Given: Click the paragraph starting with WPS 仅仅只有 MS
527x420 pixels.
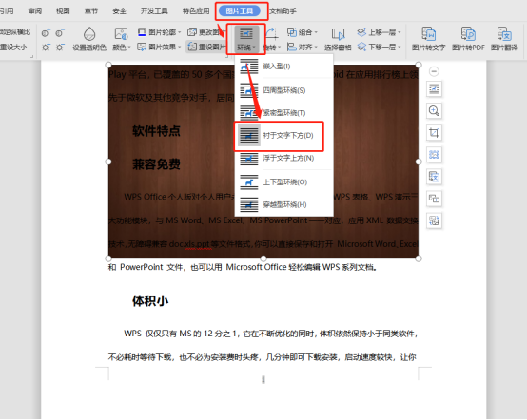Looking at the screenshot, I should point(263,345).
